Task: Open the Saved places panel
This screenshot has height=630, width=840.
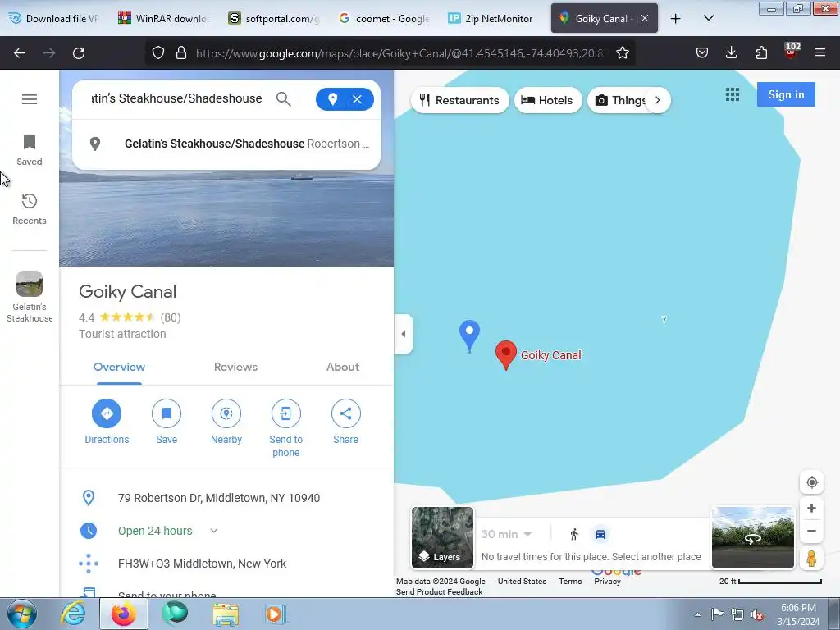Action: (x=30, y=150)
